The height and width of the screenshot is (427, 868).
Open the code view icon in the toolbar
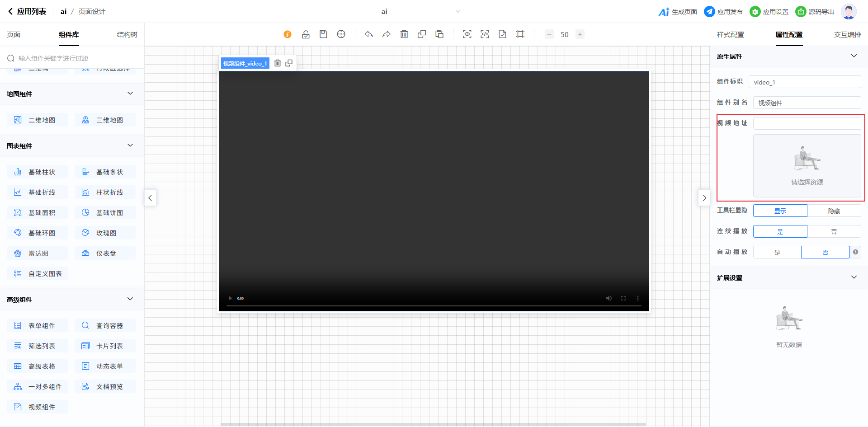pos(485,34)
